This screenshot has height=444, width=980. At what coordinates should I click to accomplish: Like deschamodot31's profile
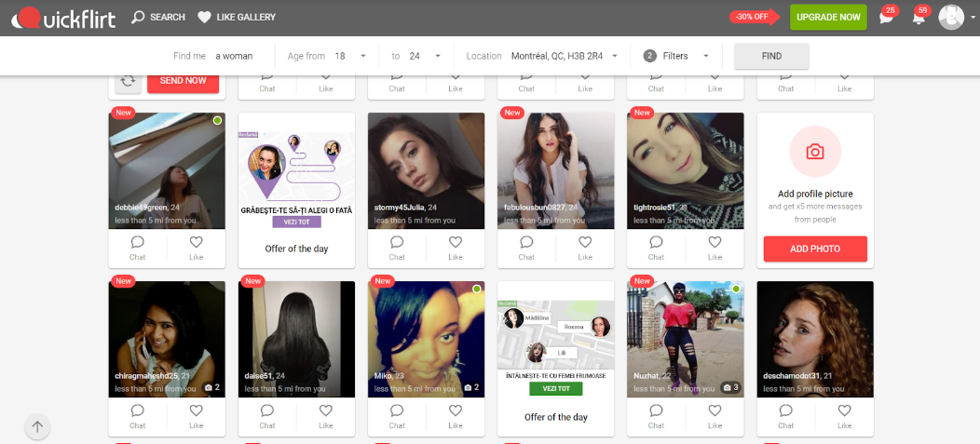pyautogui.click(x=844, y=416)
